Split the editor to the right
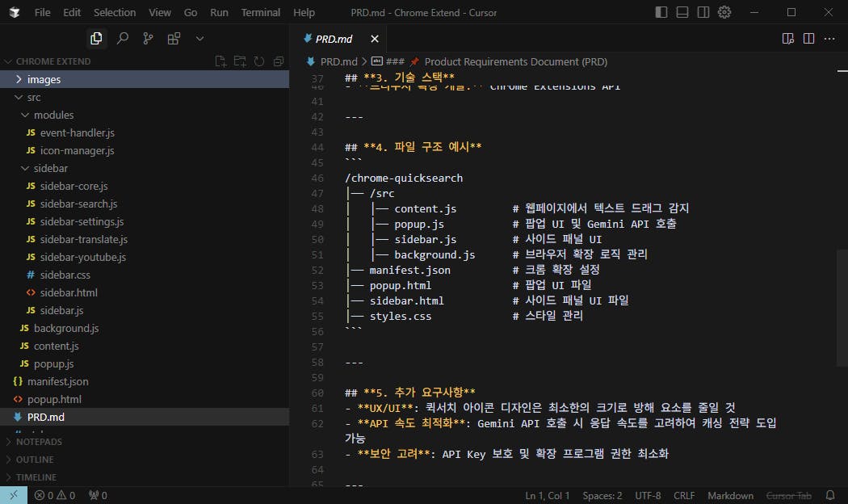 pyautogui.click(x=808, y=39)
